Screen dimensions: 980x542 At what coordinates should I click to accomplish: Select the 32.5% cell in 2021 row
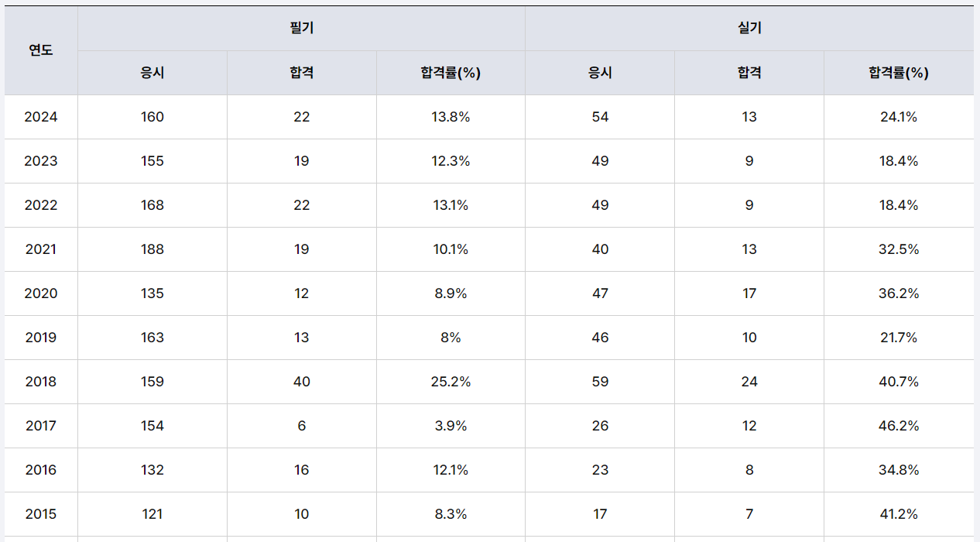(898, 249)
